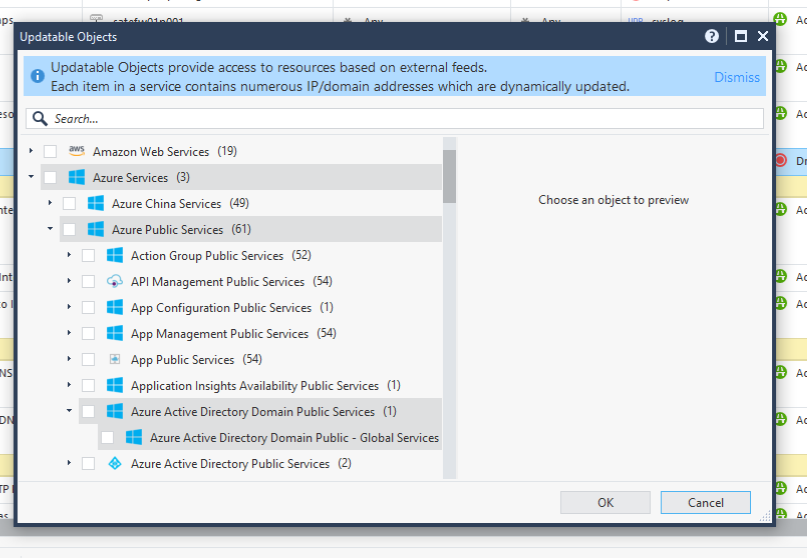Image resolution: width=807 pixels, height=558 pixels.
Task: Close the Updatable Objects dialog
Action: point(763,36)
